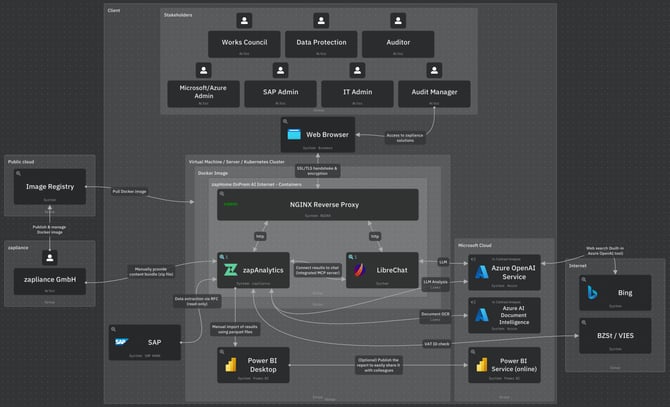This screenshot has height=407, width=670.
Task: Click the 'Access to zapliance solutions' label
Action: point(405,138)
